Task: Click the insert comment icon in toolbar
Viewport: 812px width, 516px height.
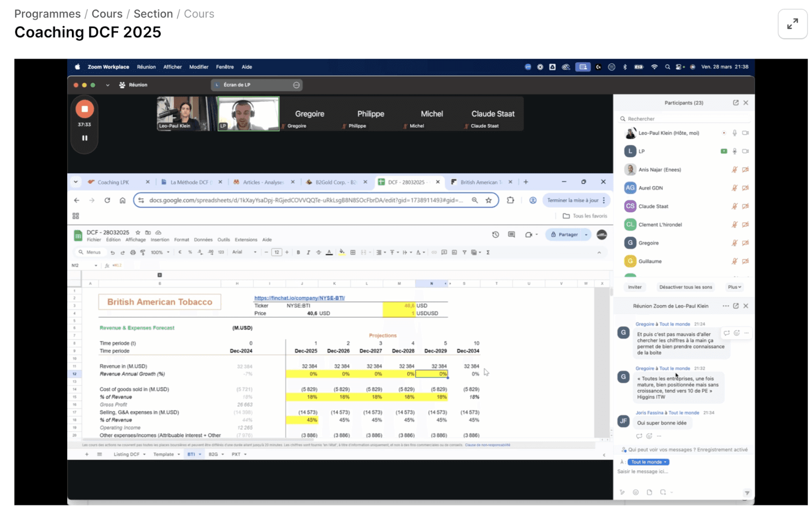Action: tap(444, 252)
